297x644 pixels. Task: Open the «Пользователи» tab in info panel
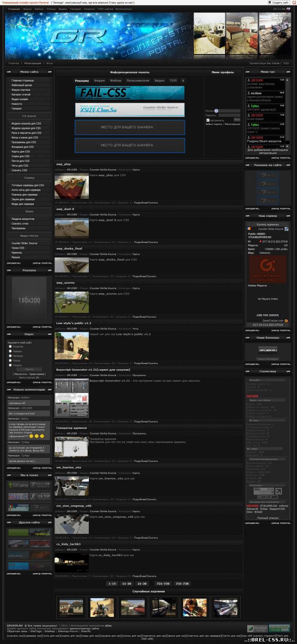pyautogui.click(x=138, y=81)
